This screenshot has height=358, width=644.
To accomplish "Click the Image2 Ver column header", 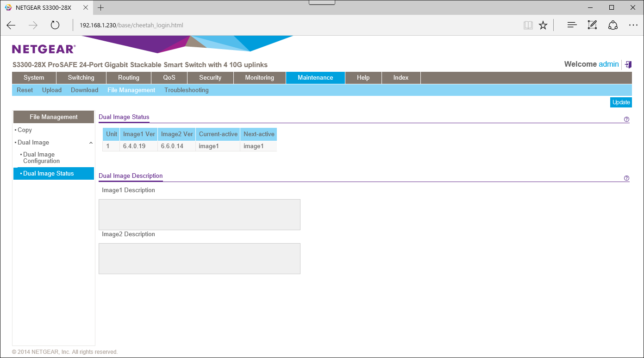I will pyautogui.click(x=177, y=134).
